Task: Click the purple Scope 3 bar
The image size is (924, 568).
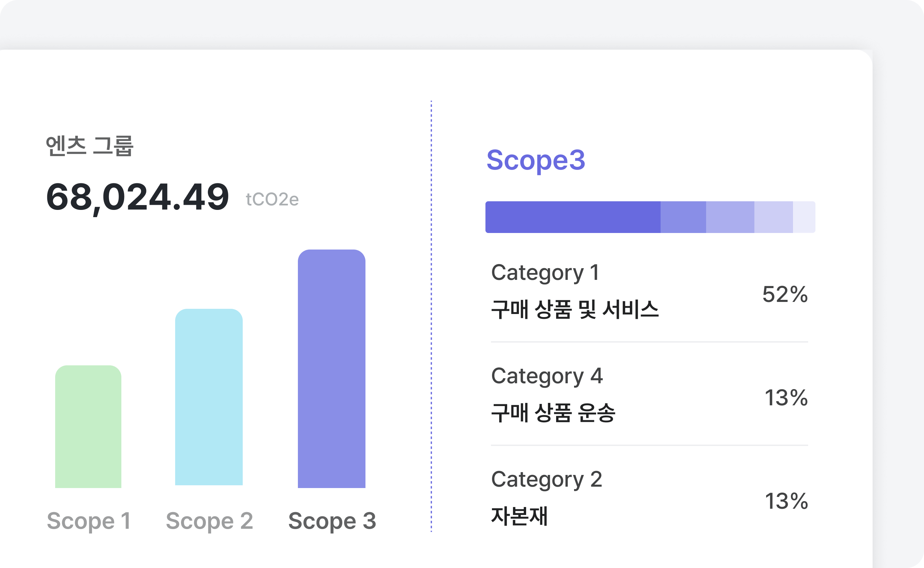Action: coord(331,368)
